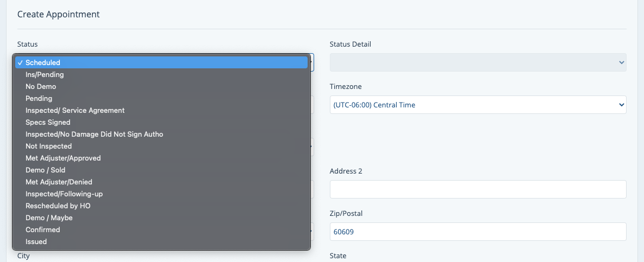The width and height of the screenshot is (644, 262).
Task: Open the Timezone dropdown
Action: tap(478, 105)
